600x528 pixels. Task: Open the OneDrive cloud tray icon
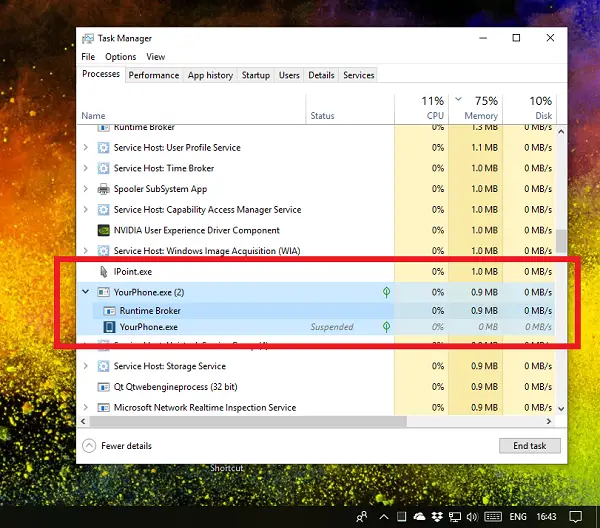[x=419, y=517]
